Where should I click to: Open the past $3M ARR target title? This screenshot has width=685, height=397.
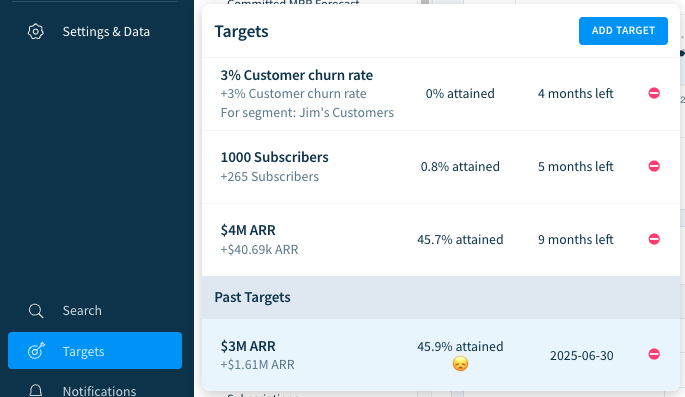point(248,346)
